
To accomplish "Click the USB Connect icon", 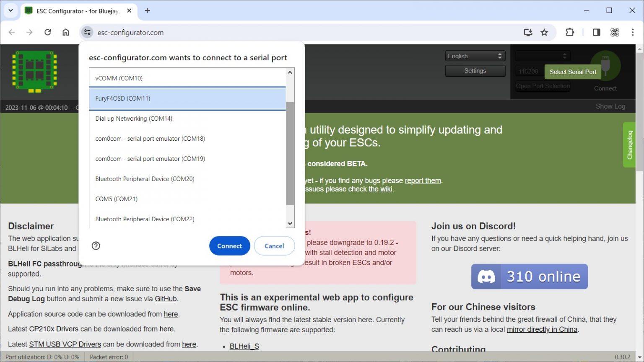I will (605, 66).
